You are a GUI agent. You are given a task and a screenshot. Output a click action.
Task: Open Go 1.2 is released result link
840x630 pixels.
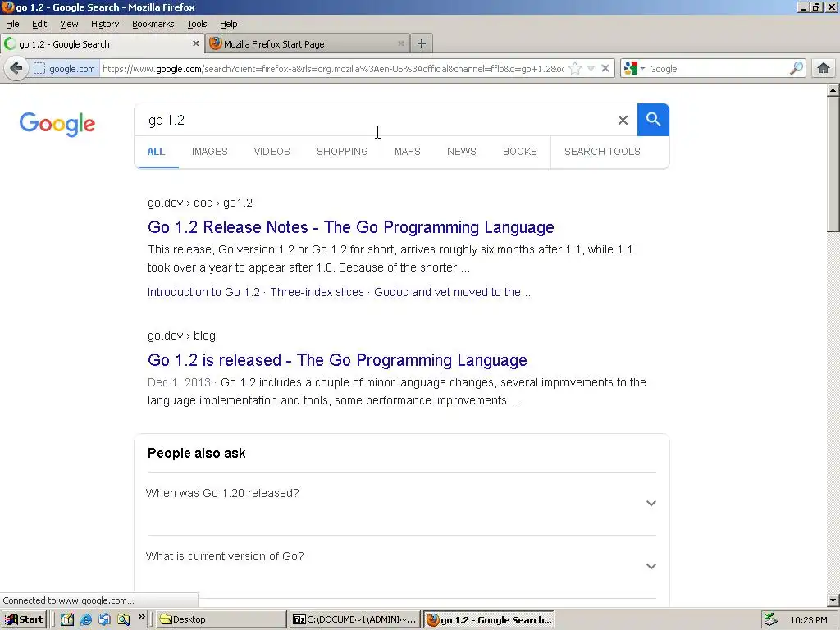(x=337, y=360)
